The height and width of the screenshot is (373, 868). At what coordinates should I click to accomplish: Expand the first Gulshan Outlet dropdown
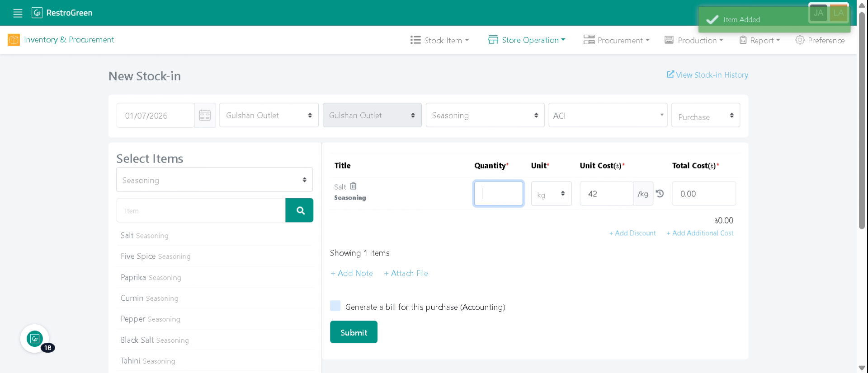(269, 115)
